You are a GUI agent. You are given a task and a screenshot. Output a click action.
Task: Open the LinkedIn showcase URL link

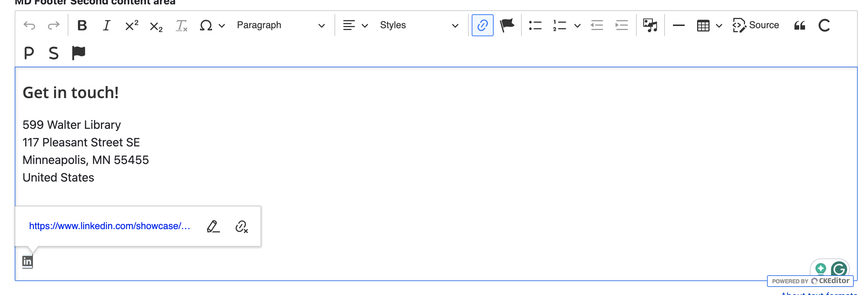(x=109, y=226)
